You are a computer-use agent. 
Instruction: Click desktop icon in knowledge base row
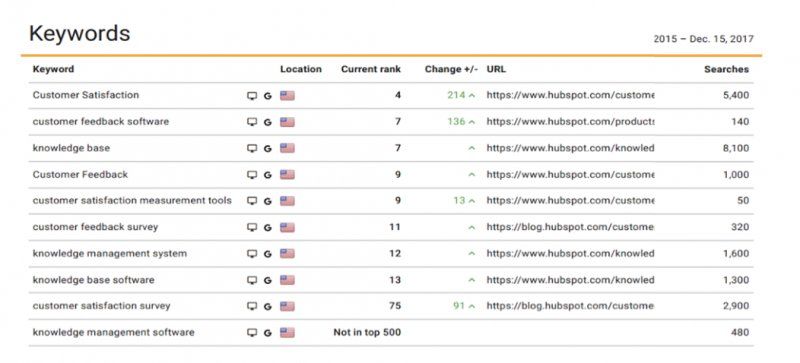pyautogui.click(x=252, y=149)
